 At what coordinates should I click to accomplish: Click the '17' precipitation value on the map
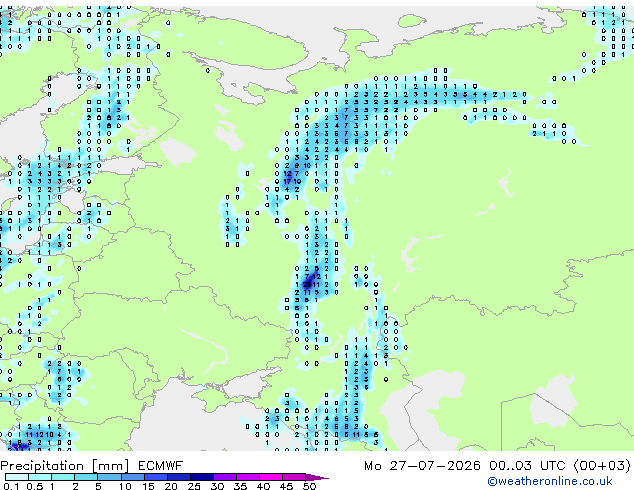[287, 182]
